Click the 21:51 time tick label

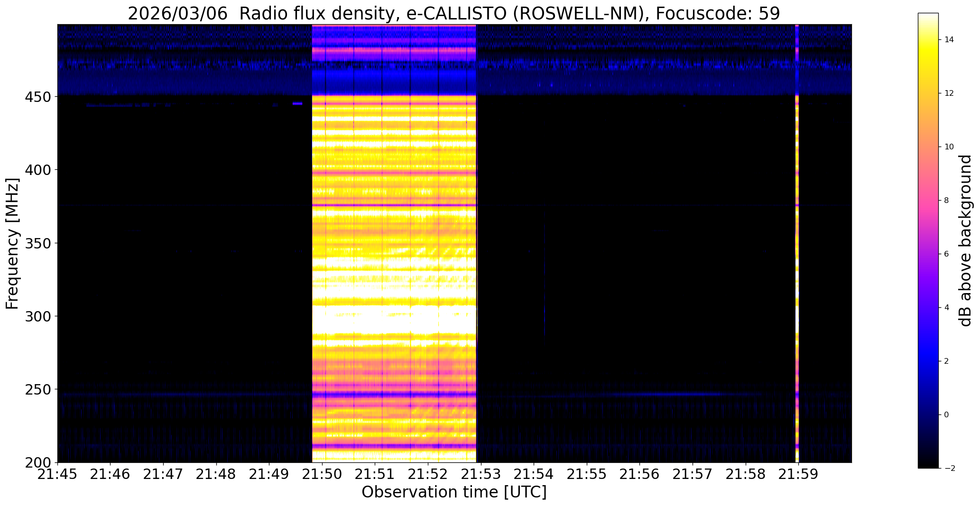point(375,475)
